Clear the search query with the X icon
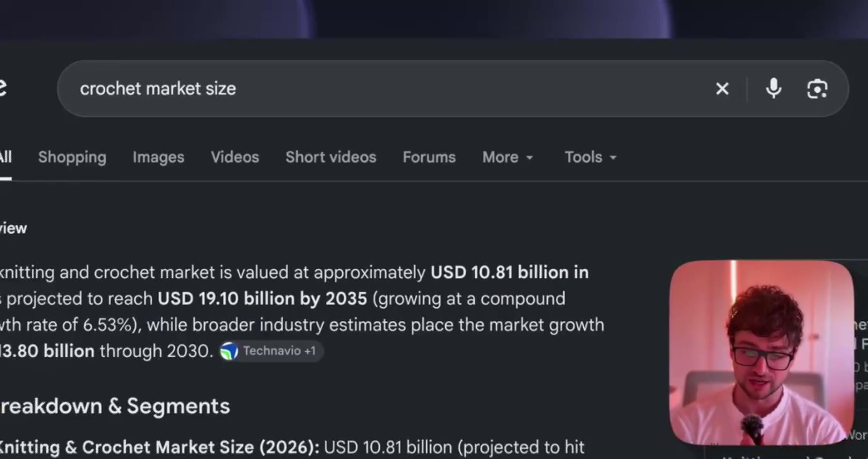The height and width of the screenshot is (459, 868). 722,89
